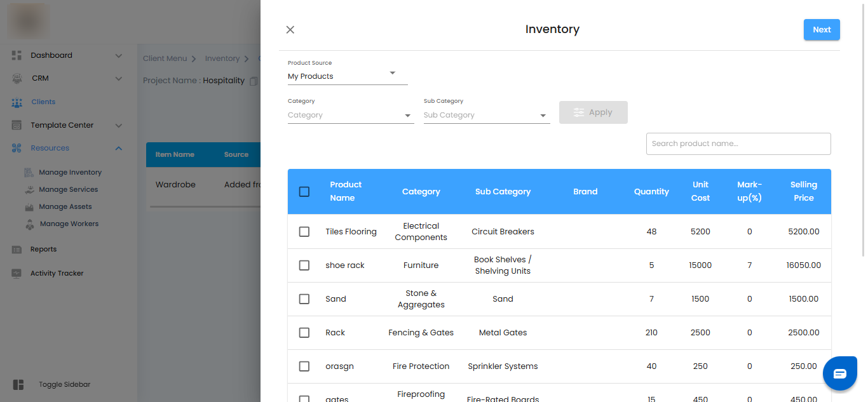Select the shoe rack row checkbox
Screen dimensions: 868x402
click(x=304, y=265)
